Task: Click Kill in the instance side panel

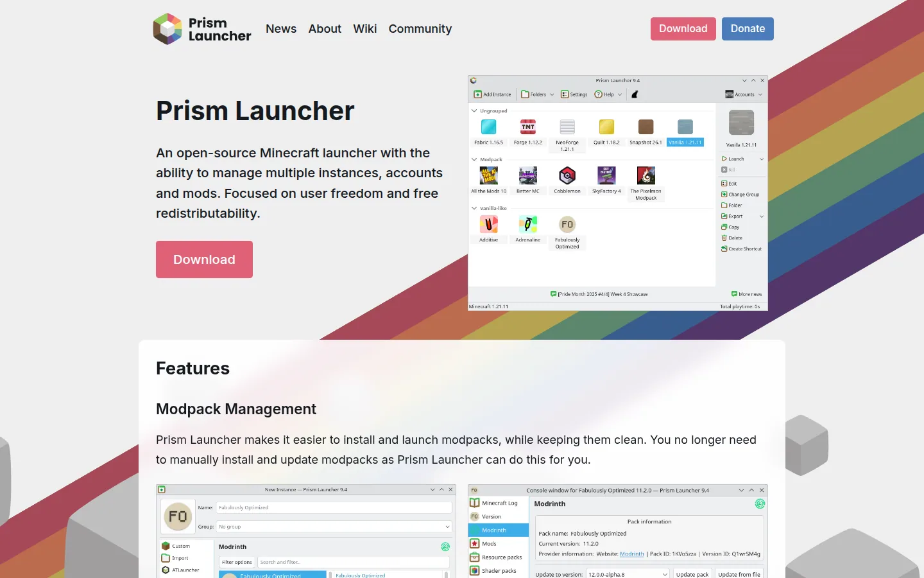Action: pos(728,170)
